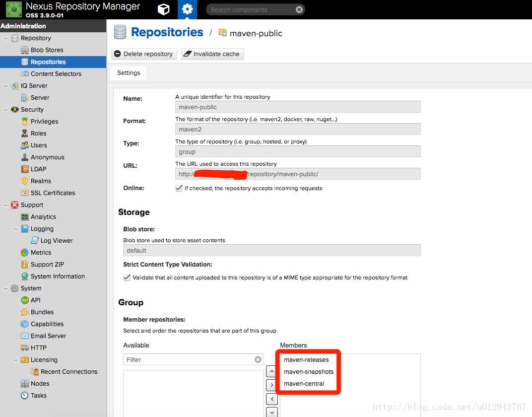Select the Settings tab
532x417 pixels.
point(129,73)
